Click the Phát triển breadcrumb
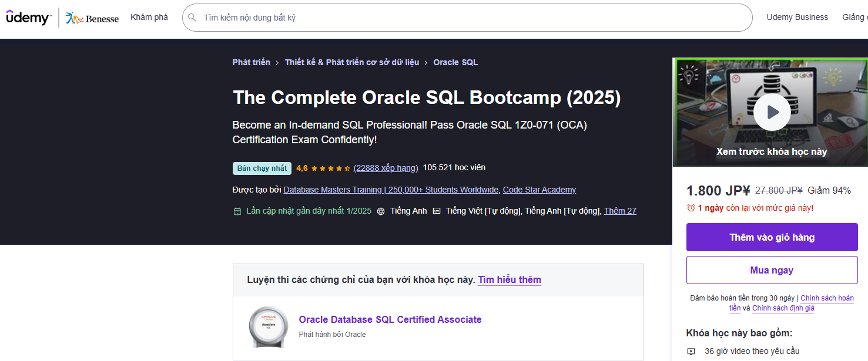868x361 pixels. point(252,62)
